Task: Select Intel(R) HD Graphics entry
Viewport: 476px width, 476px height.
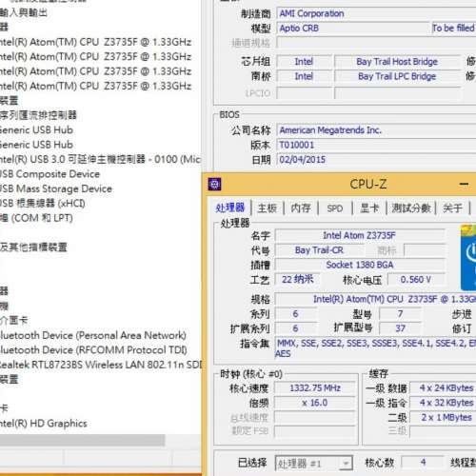Action: [44, 423]
